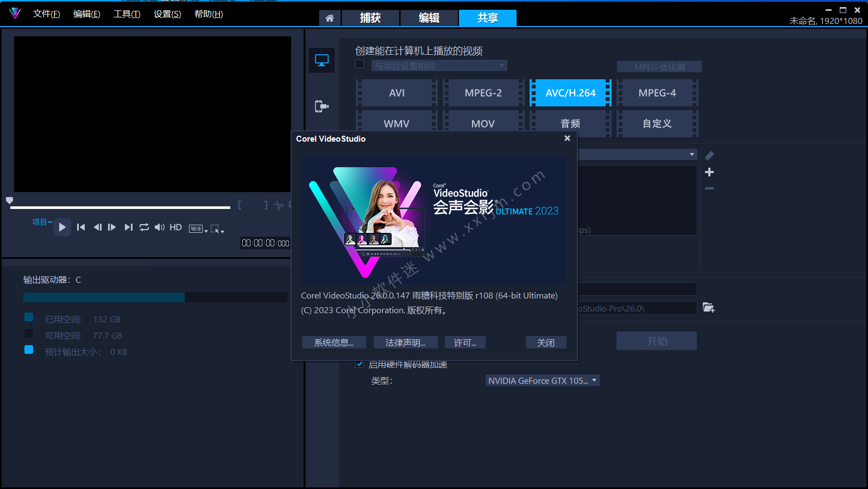
Task: Toggle 启用硬件解码器加速 checkbox
Action: (x=360, y=364)
